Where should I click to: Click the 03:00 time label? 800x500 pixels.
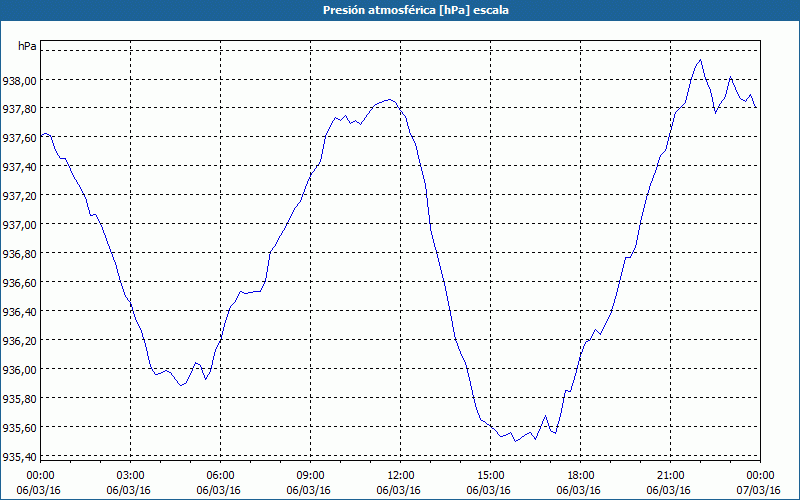click(x=130, y=476)
